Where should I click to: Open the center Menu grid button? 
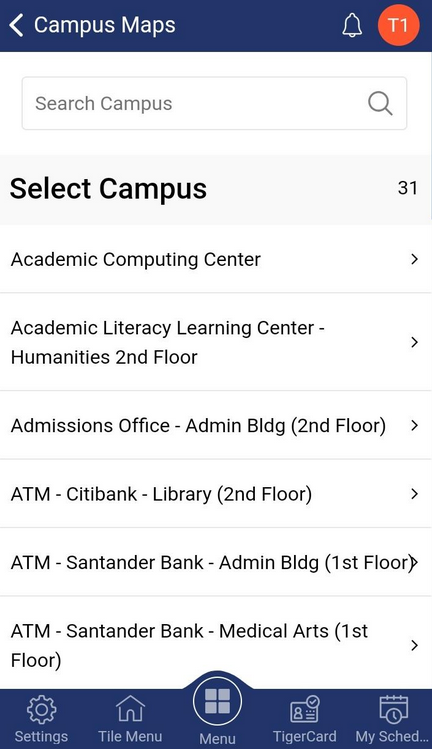pyautogui.click(x=217, y=701)
